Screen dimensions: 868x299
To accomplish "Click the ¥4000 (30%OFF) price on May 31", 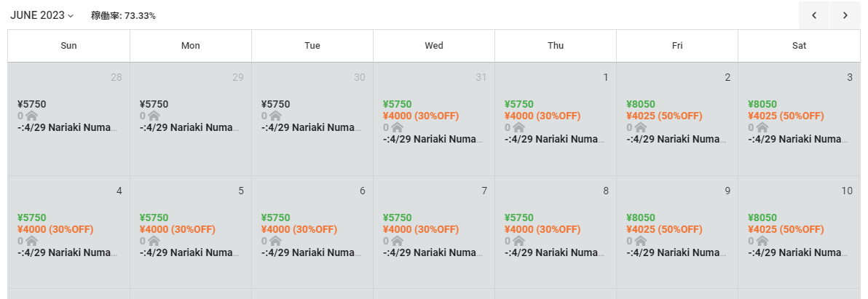I will [x=421, y=116].
